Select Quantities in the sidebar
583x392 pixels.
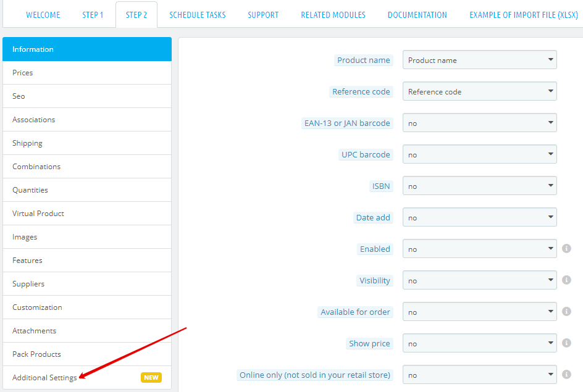click(x=87, y=190)
